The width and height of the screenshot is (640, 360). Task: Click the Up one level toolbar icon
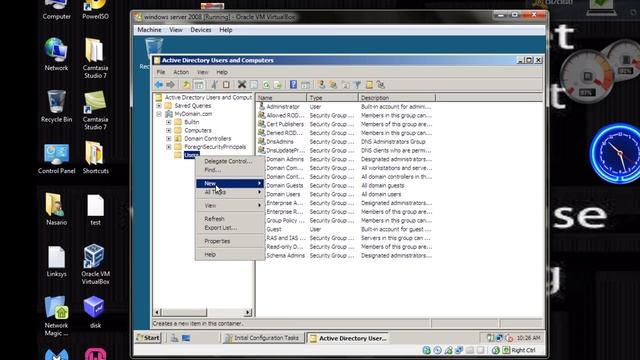coord(186,84)
